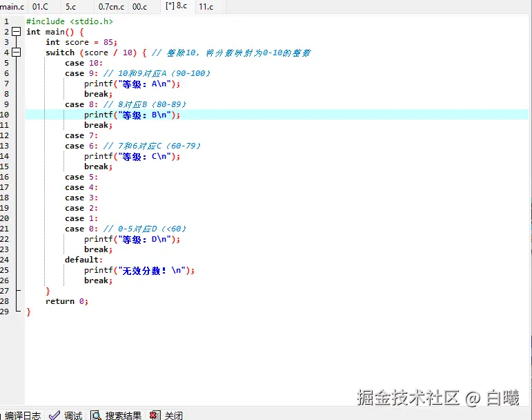Click on 'return 0;' statement
Image resolution: width=532 pixels, height=420 pixels.
pyautogui.click(x=67, y=301)
